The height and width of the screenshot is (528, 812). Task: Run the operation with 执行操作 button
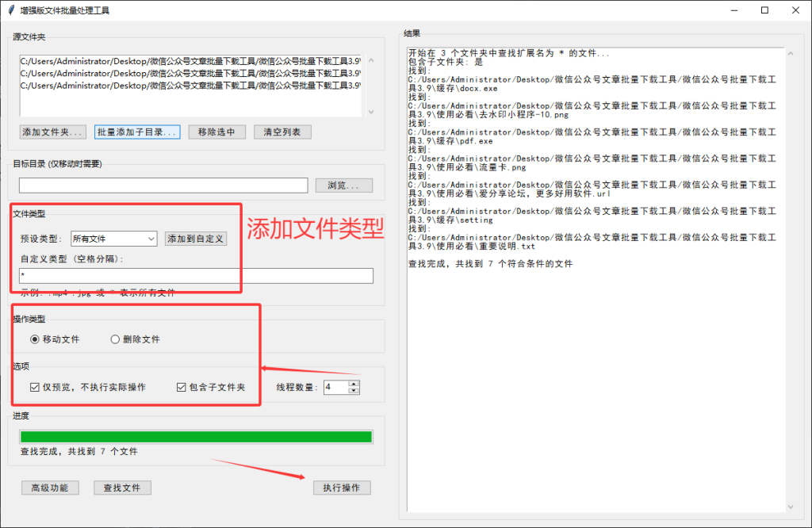(341, 488)
